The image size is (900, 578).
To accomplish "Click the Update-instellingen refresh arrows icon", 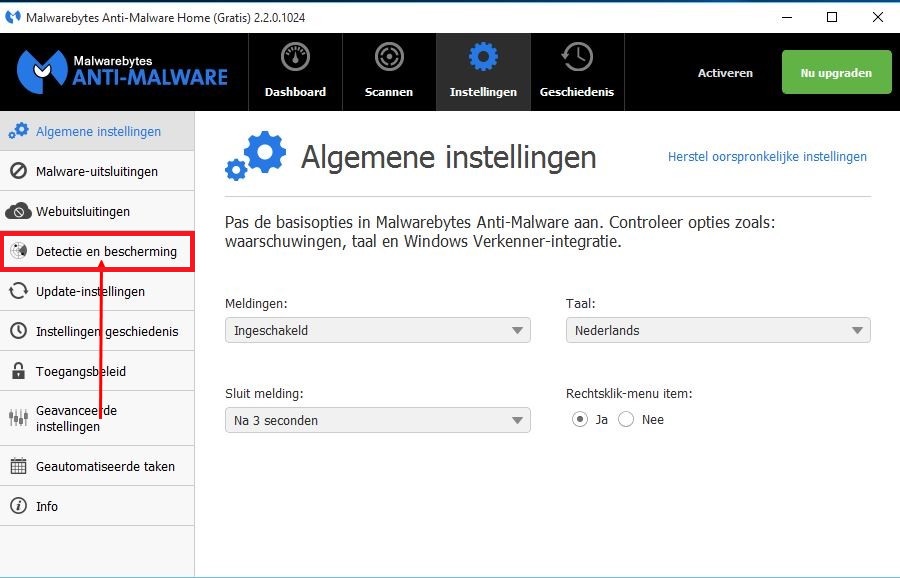I will (x=18, y=291).
